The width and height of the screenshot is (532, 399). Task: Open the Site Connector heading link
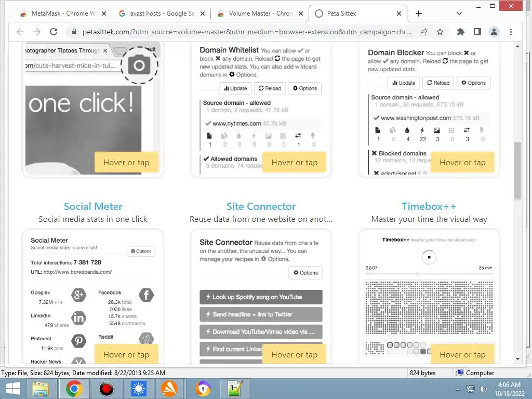[x=261, y=206]
